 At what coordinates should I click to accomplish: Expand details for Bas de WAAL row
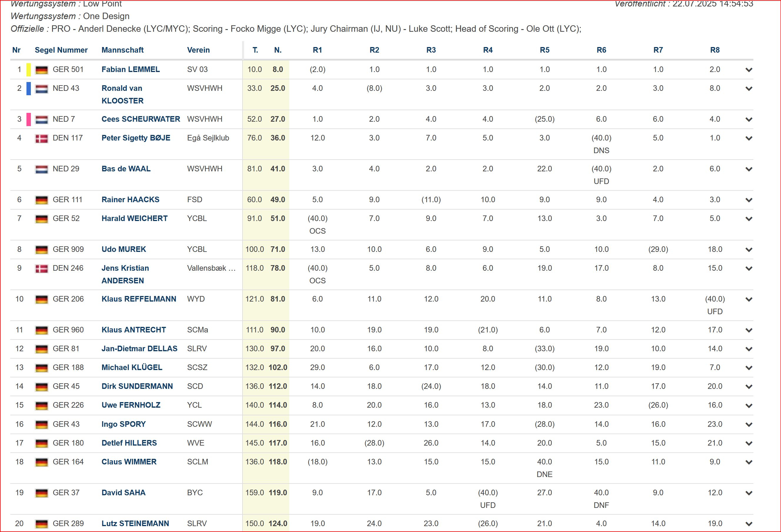tap(748, 169)
